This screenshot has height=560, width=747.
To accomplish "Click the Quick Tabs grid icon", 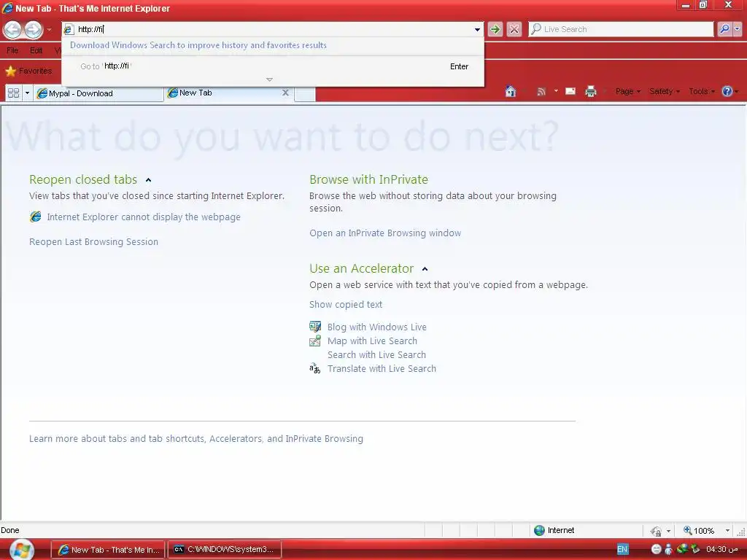I will [13, 93].
